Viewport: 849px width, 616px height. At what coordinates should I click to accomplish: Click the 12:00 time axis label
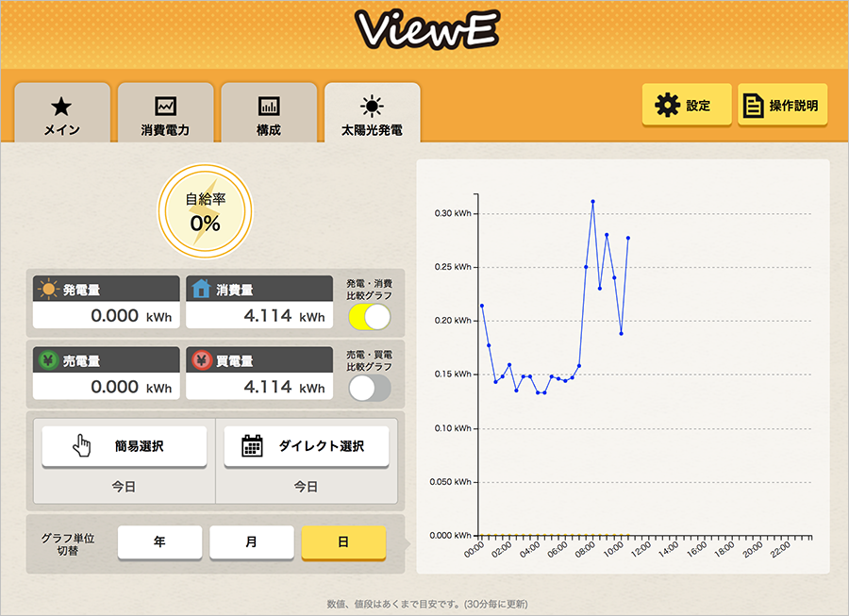tap(641, 549)
